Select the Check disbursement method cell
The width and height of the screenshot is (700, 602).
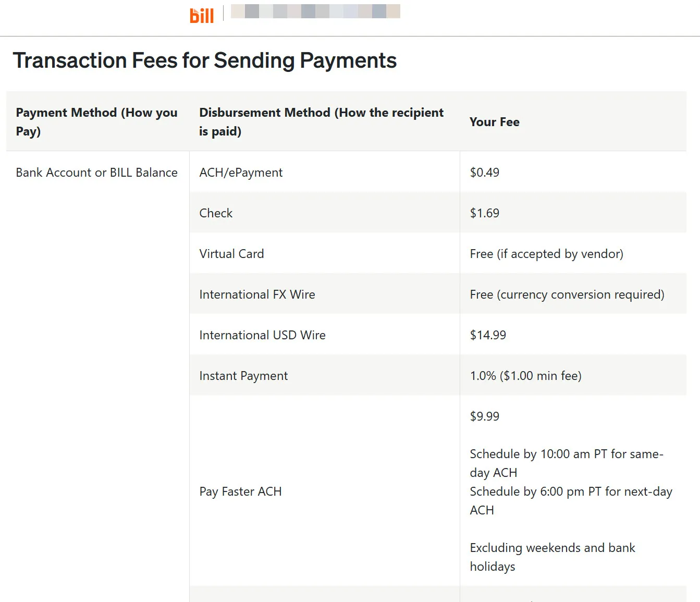coord(216,213)
